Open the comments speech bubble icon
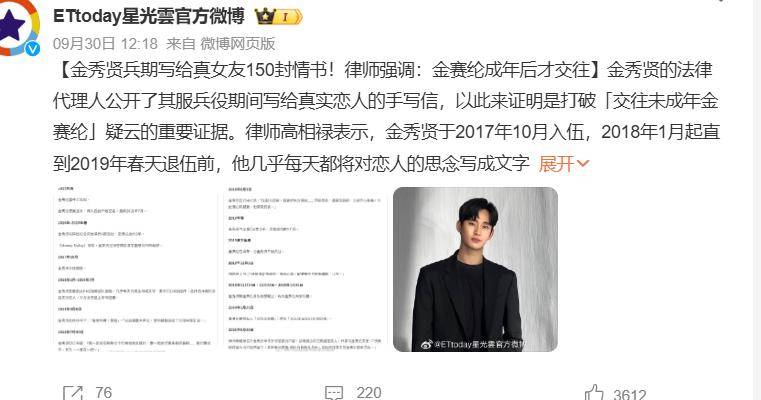The width and height of the screenshot is (761, 400). [x=333, y=393]
